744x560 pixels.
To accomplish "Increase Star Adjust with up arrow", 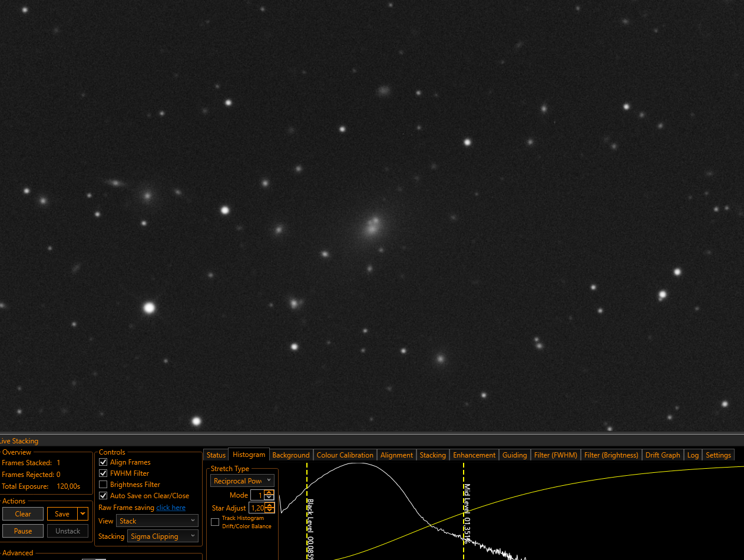I will pyautogui.click(x=270, y=505).
